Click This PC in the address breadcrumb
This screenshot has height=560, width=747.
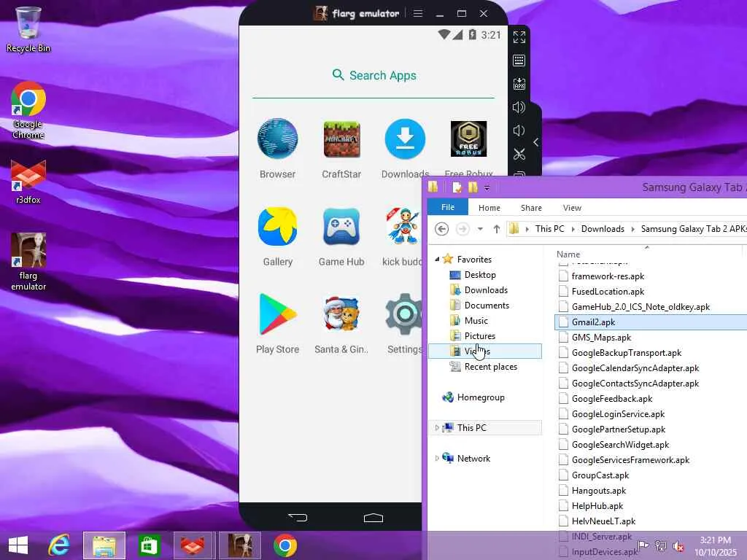[549, 228]
